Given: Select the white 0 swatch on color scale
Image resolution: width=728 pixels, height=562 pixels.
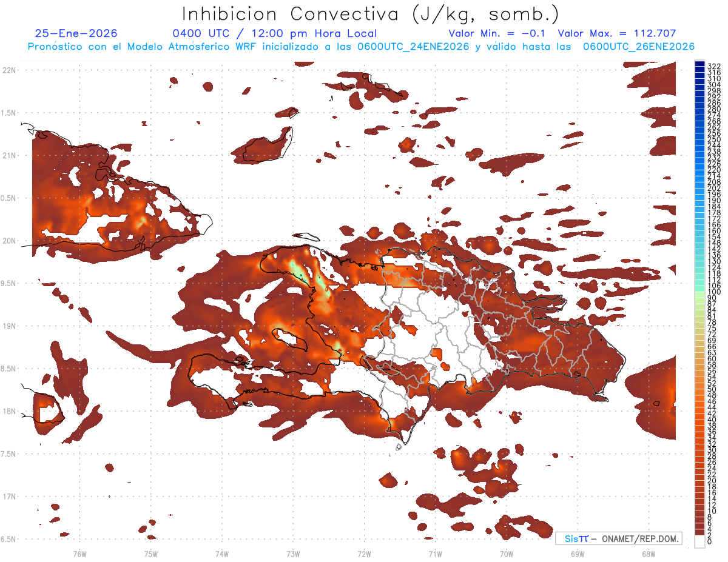Looking at the screenshot, I should coord(699,542).
